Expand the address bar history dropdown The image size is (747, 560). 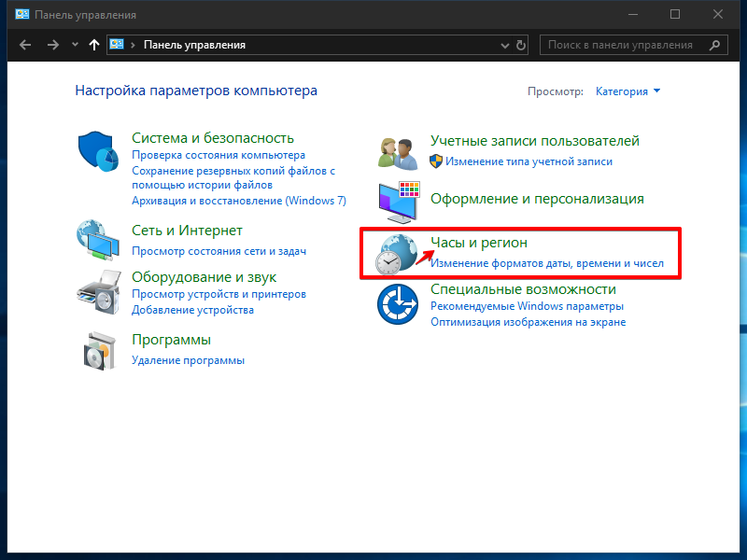click(505, 45)
